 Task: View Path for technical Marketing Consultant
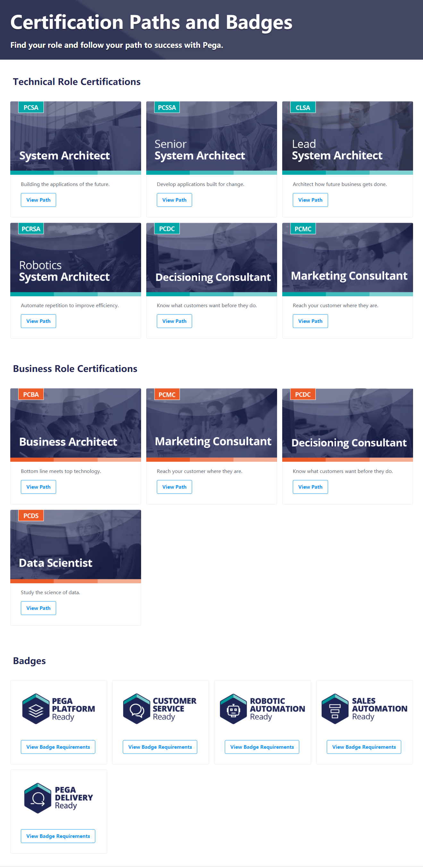310,321
